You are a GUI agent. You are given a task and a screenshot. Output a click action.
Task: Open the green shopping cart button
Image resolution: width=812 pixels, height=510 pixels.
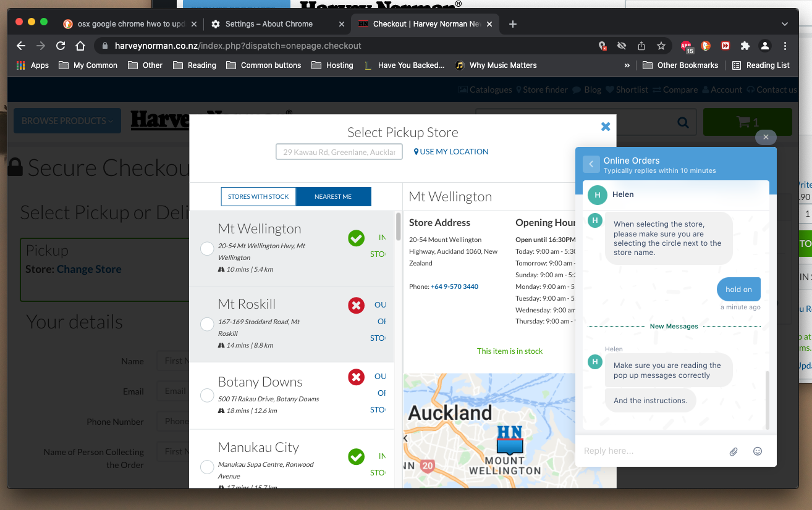tap(747, 122)
